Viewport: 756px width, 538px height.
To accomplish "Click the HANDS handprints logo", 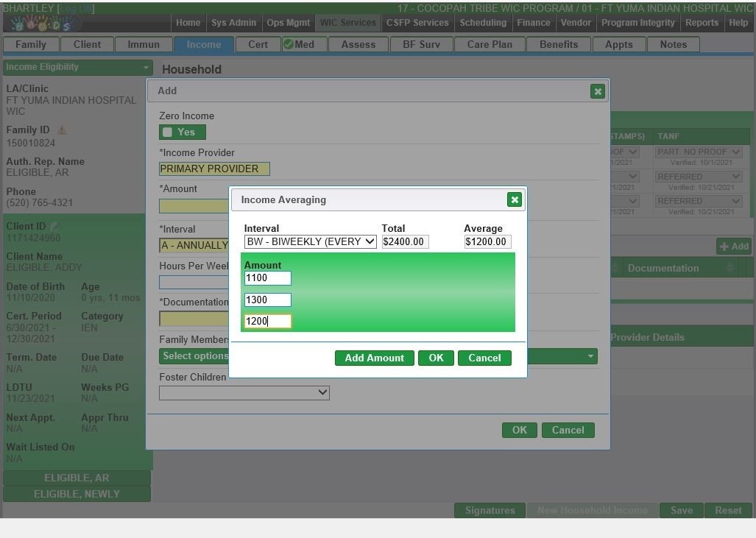I will click(x=42, y=24).
